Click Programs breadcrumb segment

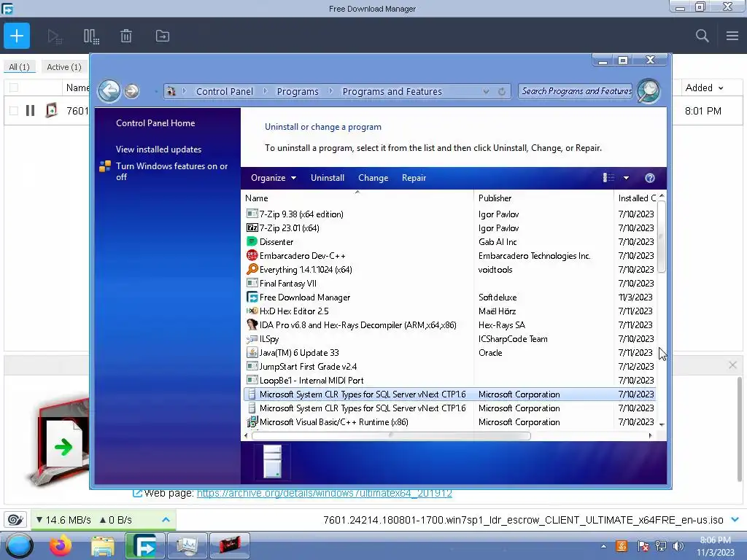298,91
